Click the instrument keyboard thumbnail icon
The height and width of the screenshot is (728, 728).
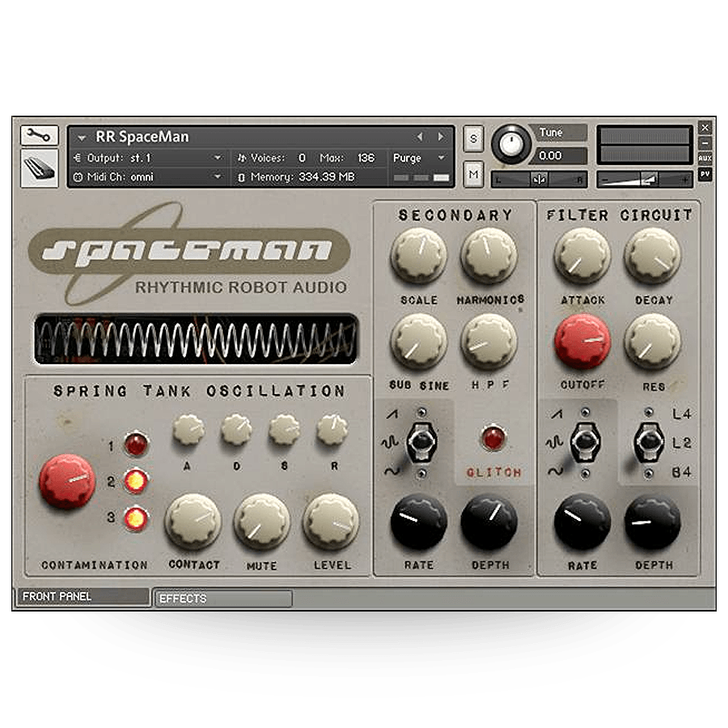coord(40,168)
